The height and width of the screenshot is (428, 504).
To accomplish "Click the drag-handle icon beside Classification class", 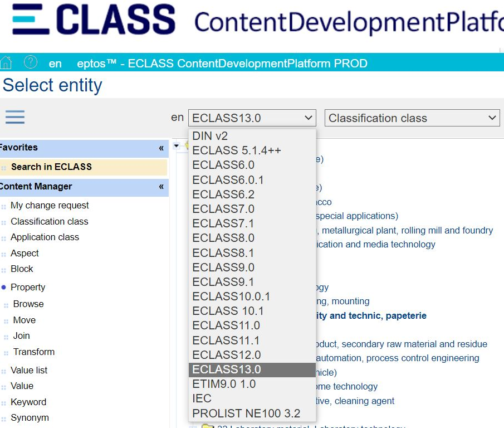I will coord(5,221).
